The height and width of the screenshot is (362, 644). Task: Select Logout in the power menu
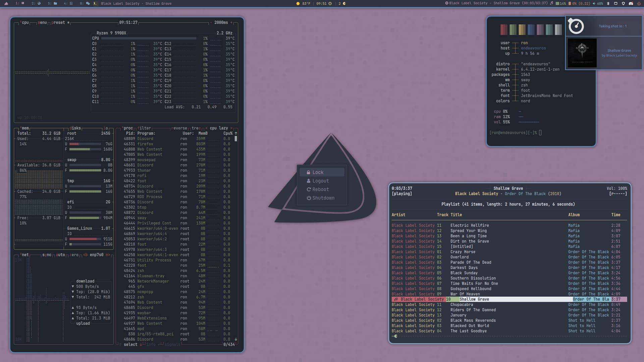pos(322,181)
